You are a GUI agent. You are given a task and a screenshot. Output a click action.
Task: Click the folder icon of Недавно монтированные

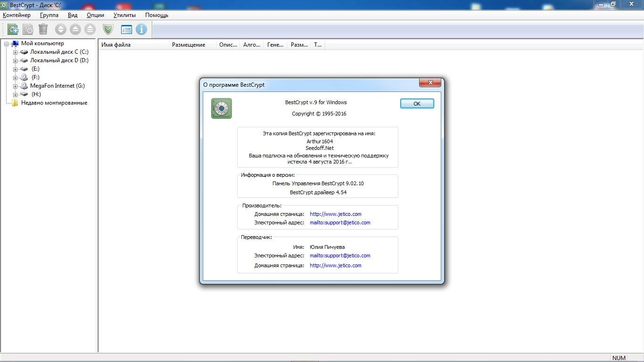pos(15,103)
